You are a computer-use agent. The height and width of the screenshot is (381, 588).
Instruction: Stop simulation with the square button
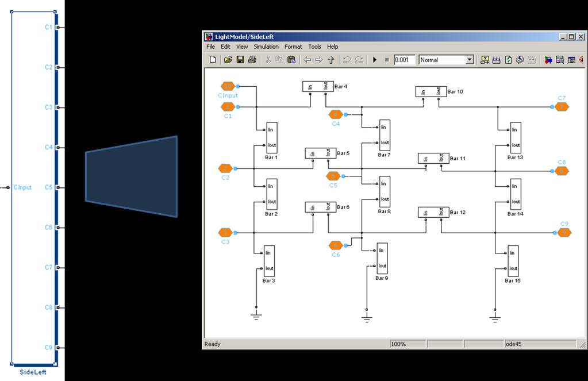pyautogui.click(x=387, y=60)
